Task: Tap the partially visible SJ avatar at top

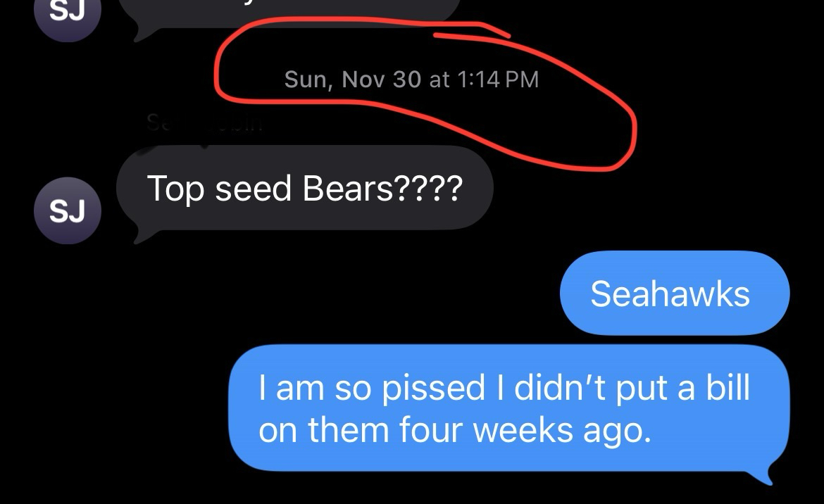Action: click(x=68, y=15)
